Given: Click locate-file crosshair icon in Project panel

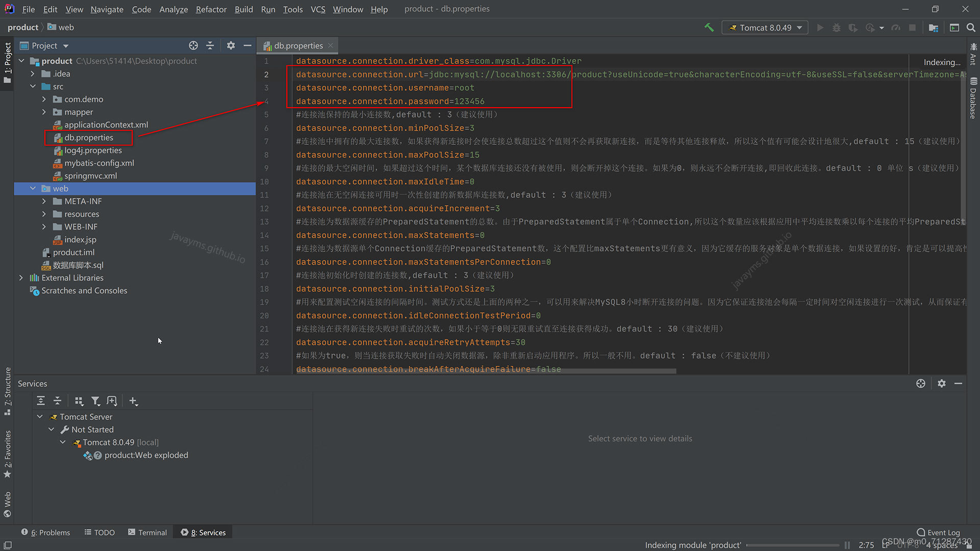Looking at the screenshot, I should (x=193, y=45).
